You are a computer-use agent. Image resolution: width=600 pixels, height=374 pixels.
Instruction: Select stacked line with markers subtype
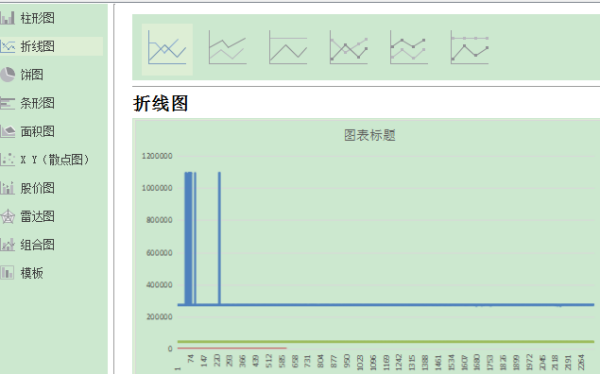(x=409, y=48)
